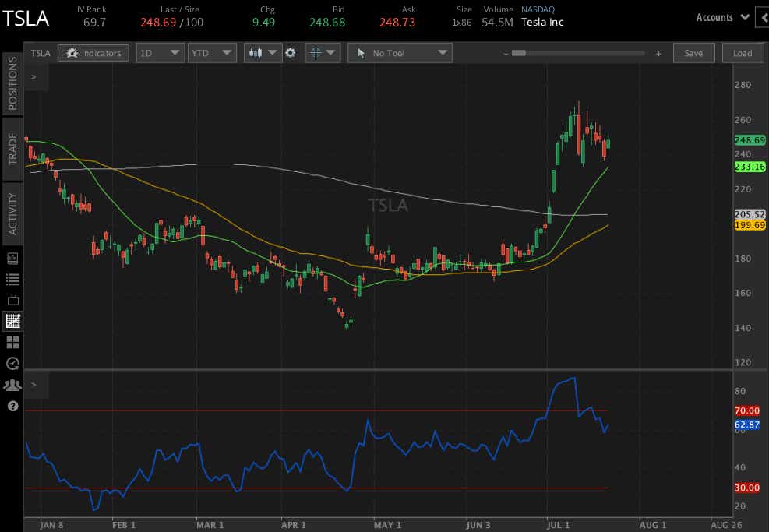Click the zoom in plus icon
This screenshot has width=769, height=532.
coord(658,54)
